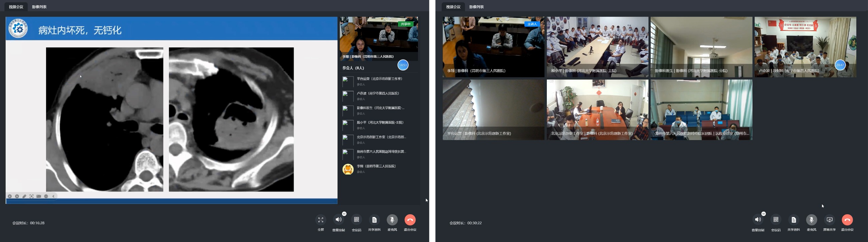Select 李翔 | 影像科 video tile in right window
This screenshot has height=242, width=868.
coord(493,47)
